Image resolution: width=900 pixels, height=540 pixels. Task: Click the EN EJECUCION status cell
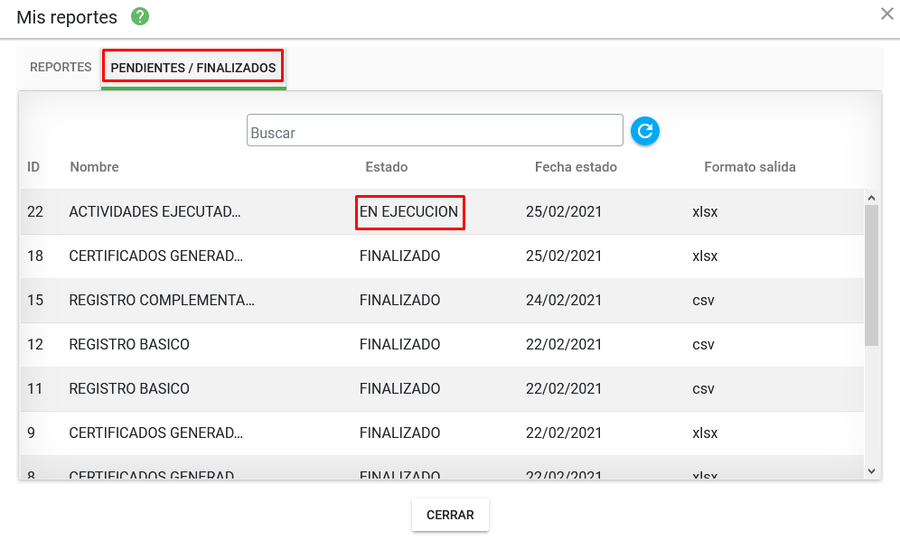(x=409, y=212)
